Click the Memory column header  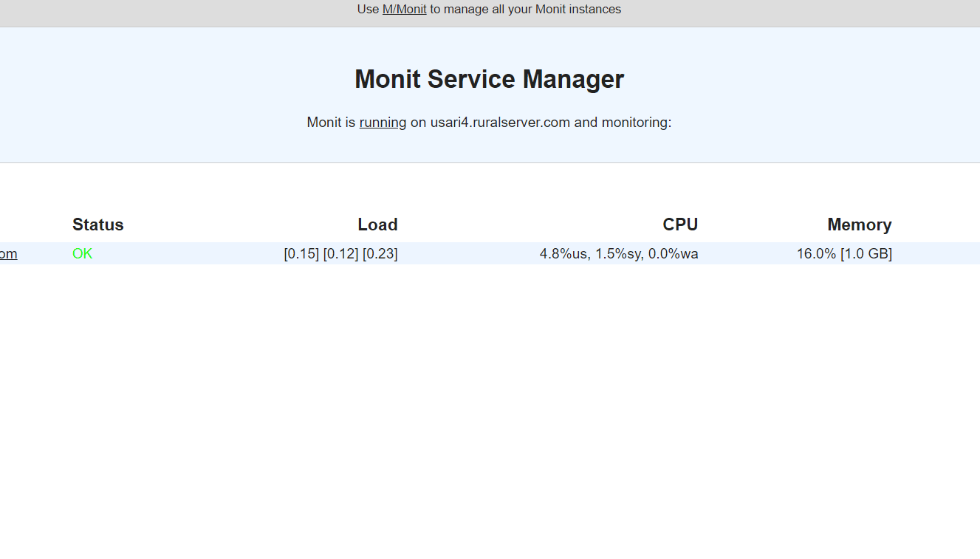(859, 224)
